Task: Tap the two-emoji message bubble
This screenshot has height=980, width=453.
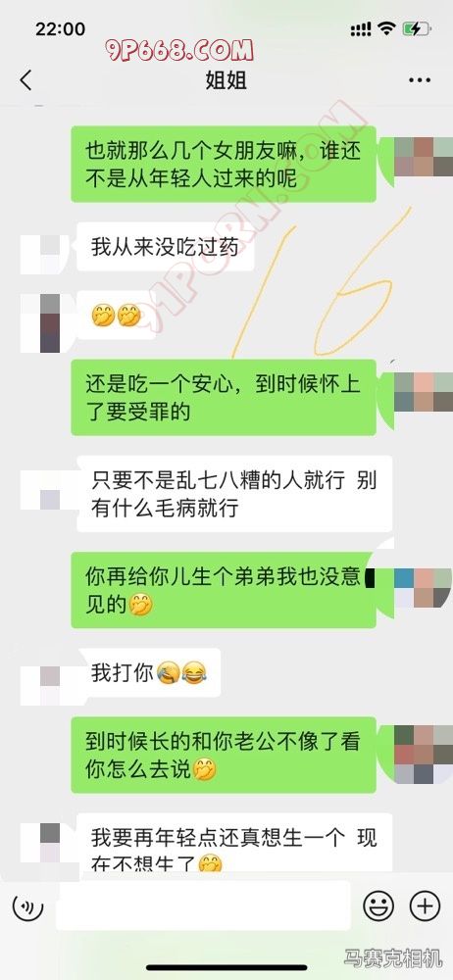Action: (x=117, y=316)
